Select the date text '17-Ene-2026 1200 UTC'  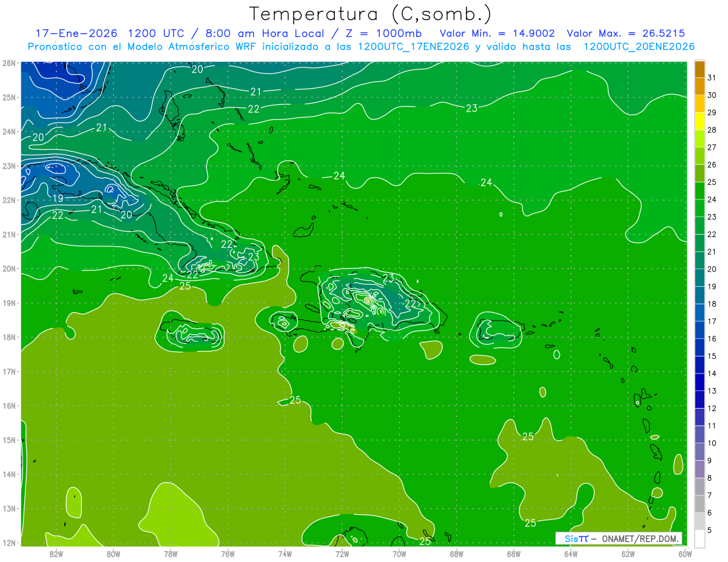coord(110,33)
